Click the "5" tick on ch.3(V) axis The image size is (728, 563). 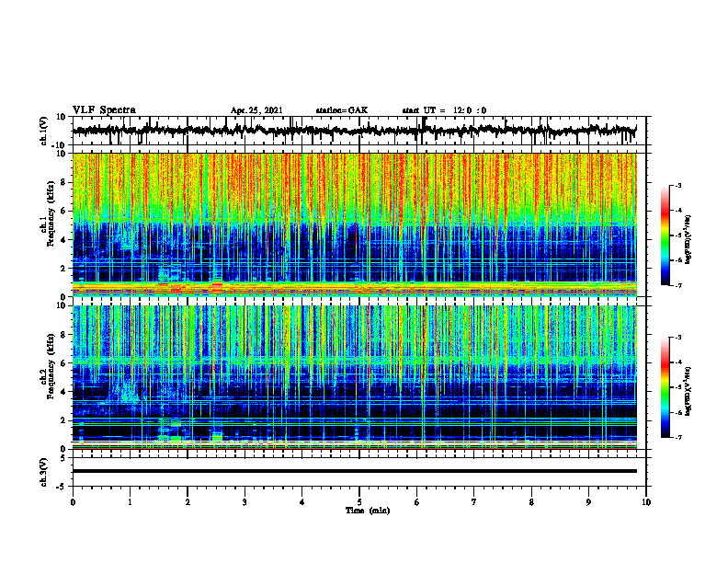pos(63,458)
